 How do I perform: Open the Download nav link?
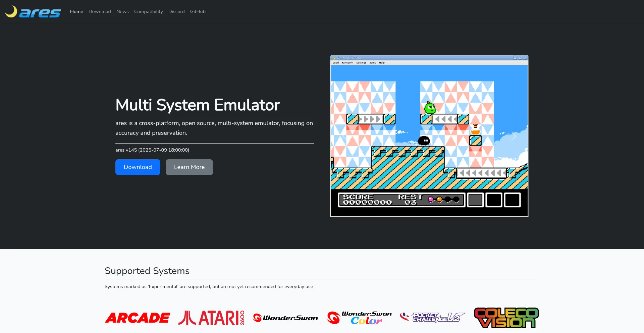100,11
